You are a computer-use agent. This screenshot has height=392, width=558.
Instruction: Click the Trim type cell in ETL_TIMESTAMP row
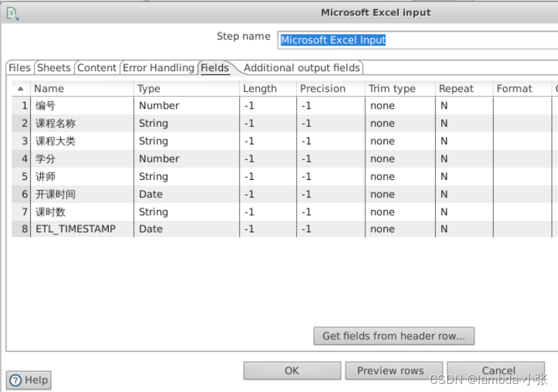point(400,229)
